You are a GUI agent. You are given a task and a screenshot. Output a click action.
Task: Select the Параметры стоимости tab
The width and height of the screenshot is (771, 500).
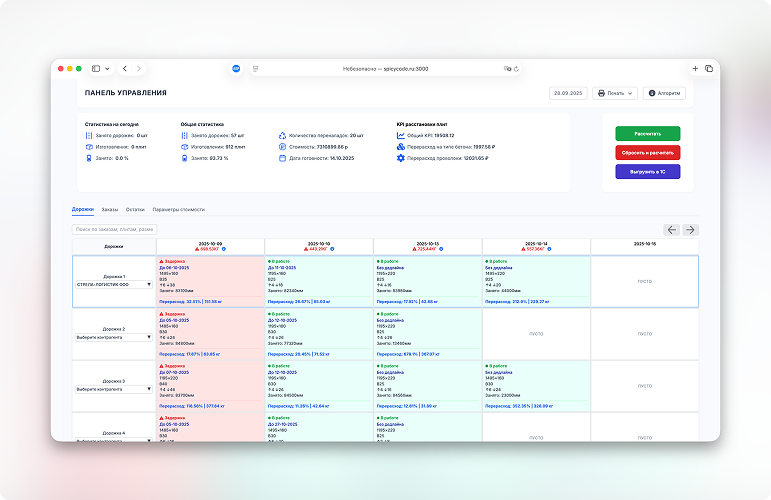pos(178,209)
